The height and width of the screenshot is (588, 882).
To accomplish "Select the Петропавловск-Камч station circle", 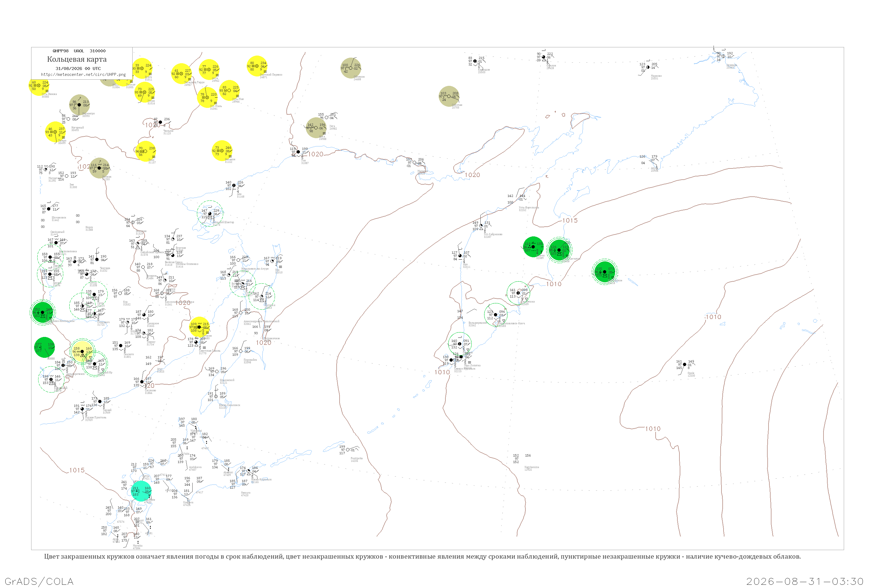I will coord(496,315).
